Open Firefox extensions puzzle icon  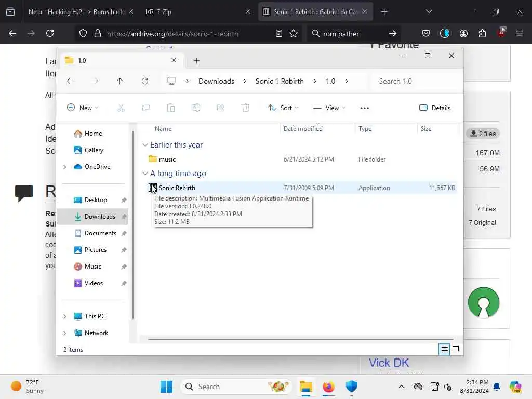pyautogui.click(x=482, y=33)
